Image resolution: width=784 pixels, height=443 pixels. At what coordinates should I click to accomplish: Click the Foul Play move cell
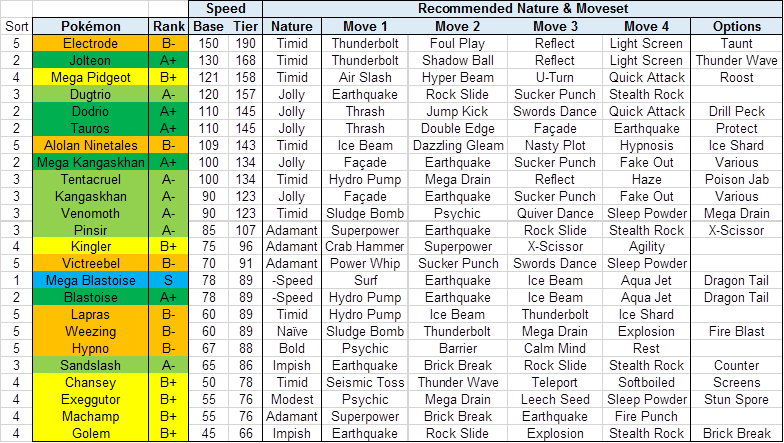point(458,44)
